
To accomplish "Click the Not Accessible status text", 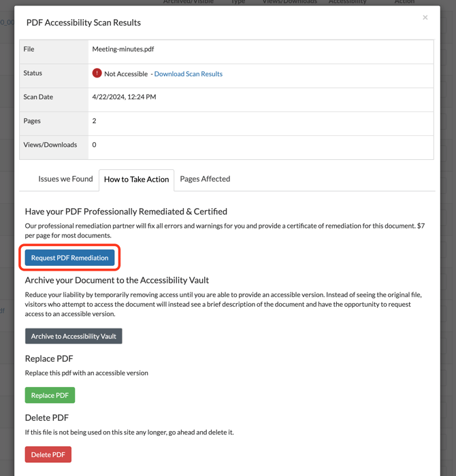I will coord(126,73).
